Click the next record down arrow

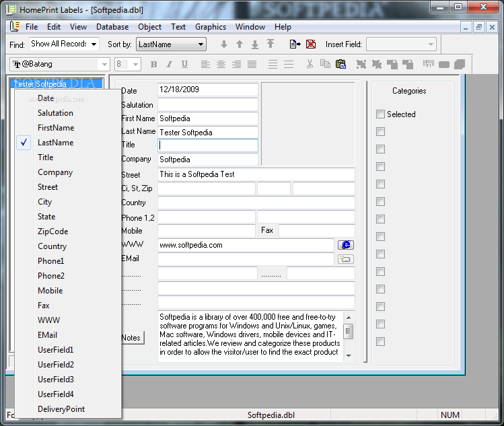(x=224, y=44)
